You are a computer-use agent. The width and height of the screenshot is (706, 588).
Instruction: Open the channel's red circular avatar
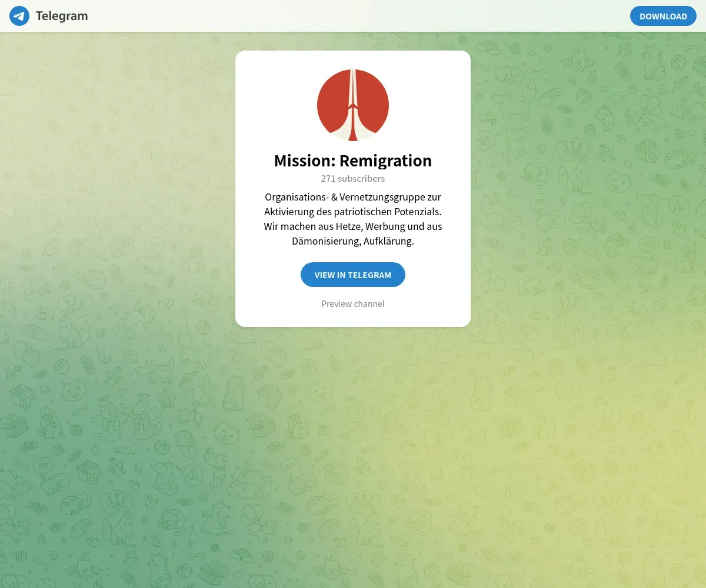coord(353,105)
